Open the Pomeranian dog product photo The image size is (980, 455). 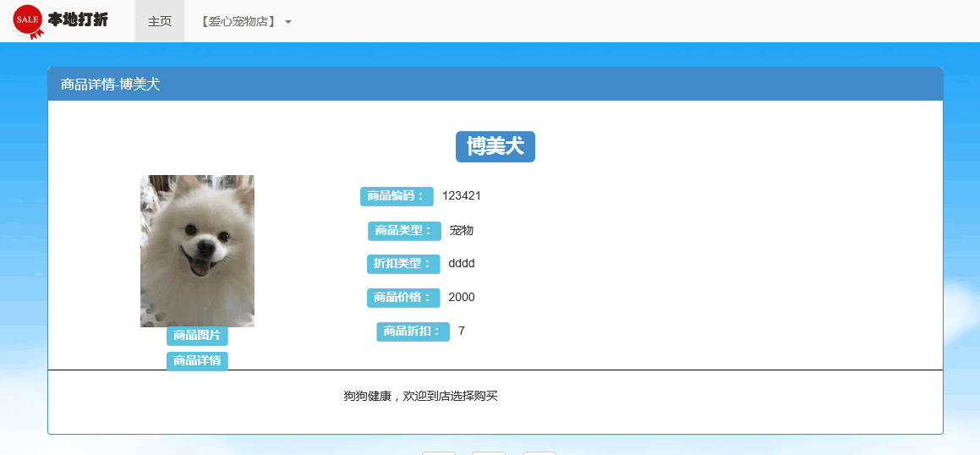[197, 250]
